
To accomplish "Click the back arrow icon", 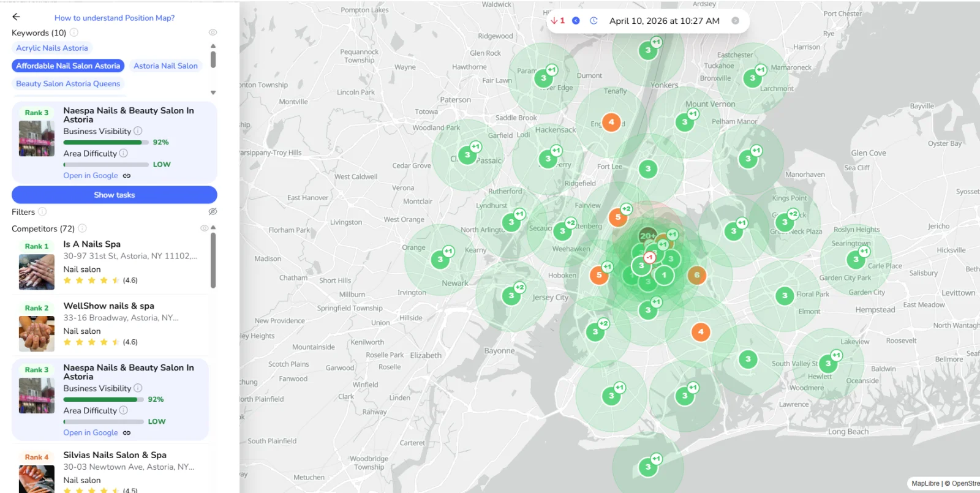I will click(x=16, y=17).
